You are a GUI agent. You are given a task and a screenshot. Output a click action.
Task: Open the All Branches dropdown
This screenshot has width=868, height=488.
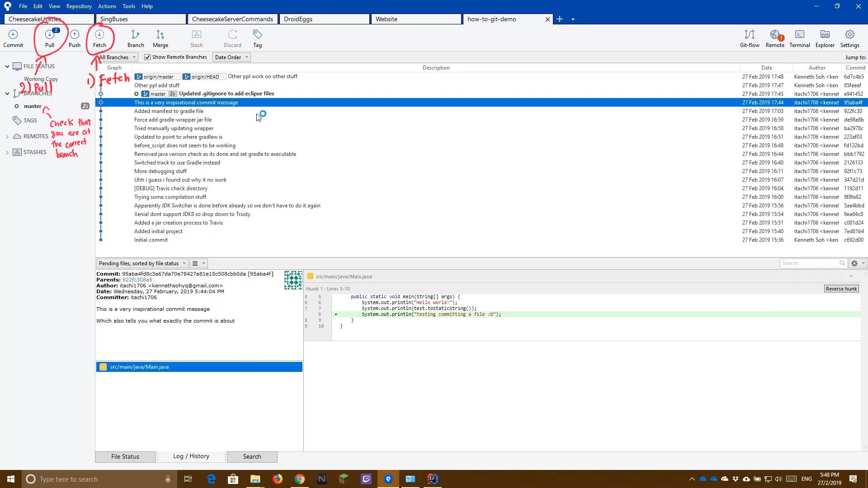point(116,57)
